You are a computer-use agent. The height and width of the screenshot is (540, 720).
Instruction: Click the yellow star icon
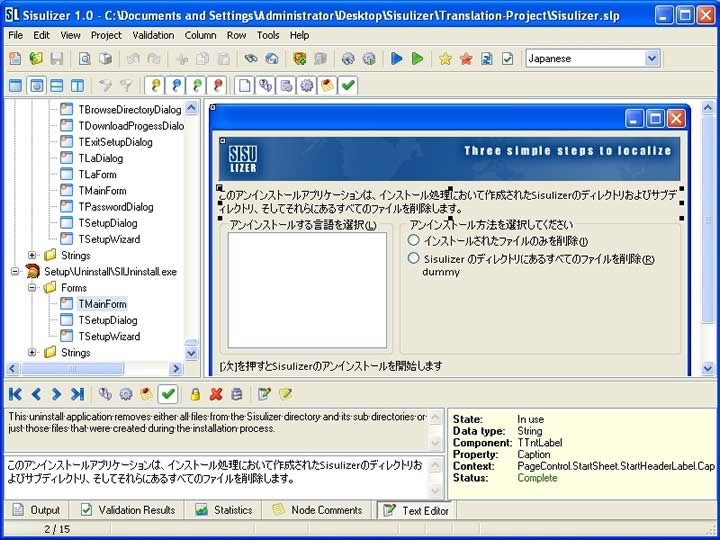(x=445, y=58)
